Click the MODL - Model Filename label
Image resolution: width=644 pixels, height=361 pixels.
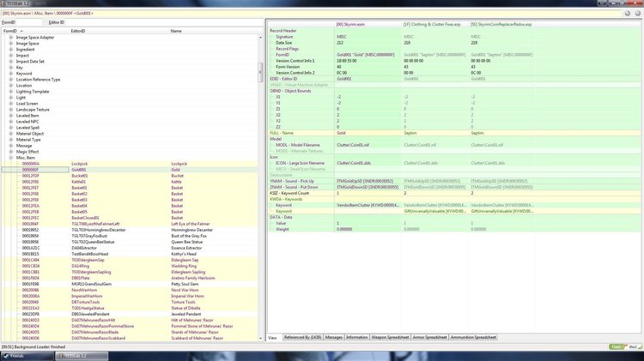pyautogui.click(x=297, y=145)
